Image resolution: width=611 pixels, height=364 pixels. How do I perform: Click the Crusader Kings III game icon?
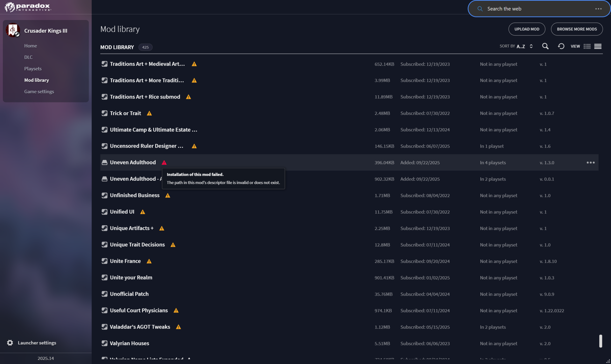coord(13,30)
